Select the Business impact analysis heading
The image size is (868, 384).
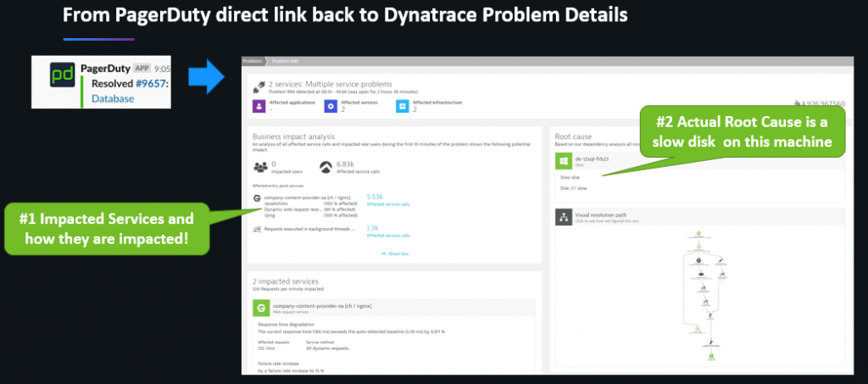click(293, 136)
